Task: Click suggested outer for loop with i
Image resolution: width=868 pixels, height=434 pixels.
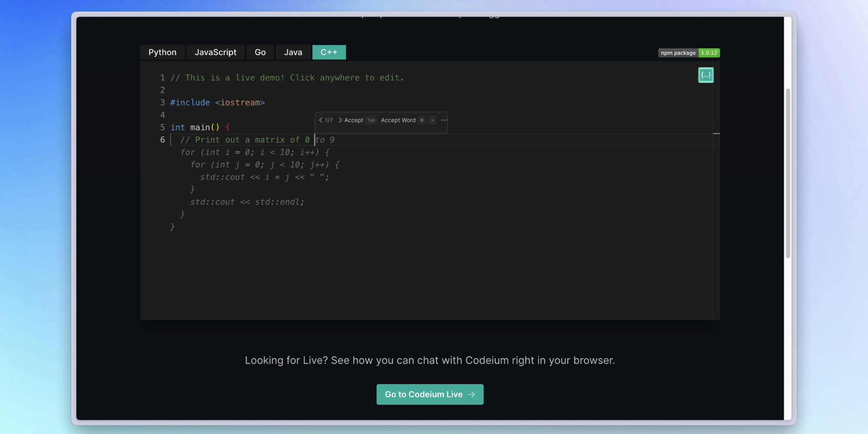Action: point(255,152)
